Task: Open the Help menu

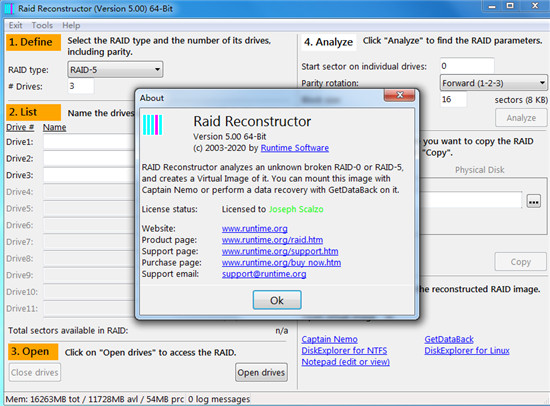Action: [71, 25]
